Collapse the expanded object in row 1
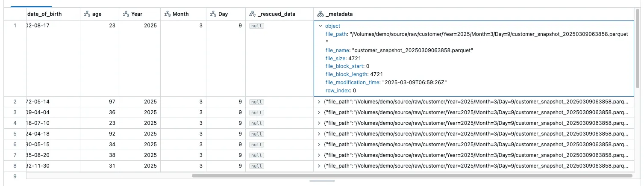 (320, 26)
